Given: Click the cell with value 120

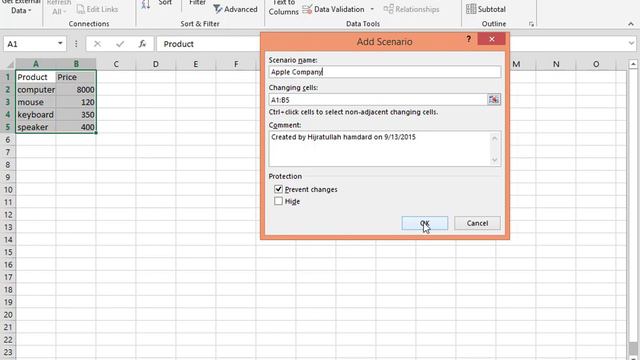Looking at the screenshot, I should 76,102.
